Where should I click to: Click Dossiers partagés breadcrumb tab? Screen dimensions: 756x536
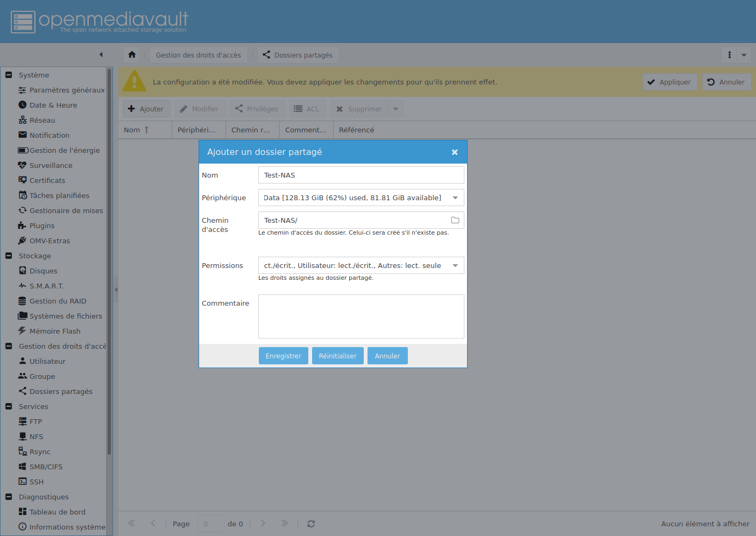pos(298,55)
